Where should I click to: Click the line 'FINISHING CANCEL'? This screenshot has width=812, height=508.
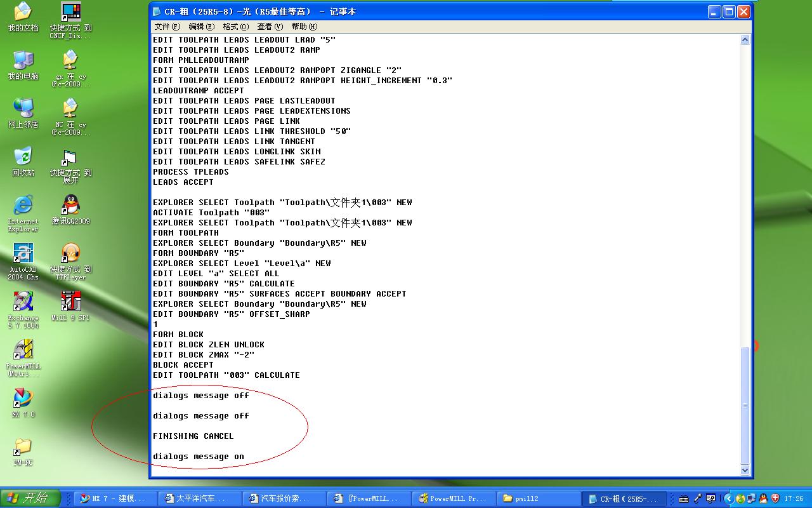click(193, 436)
